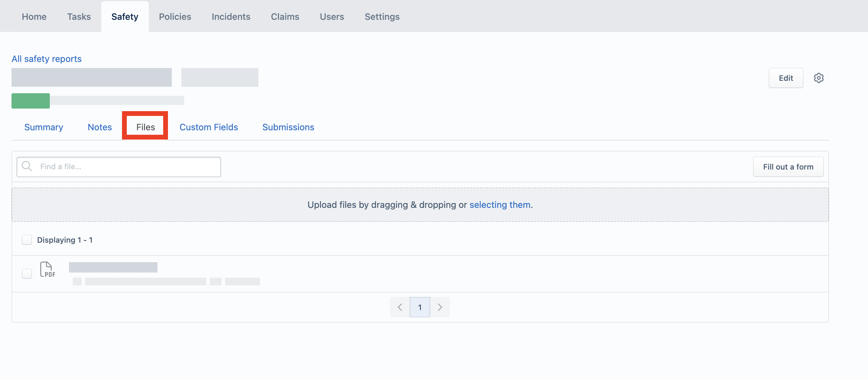Screen dimensions: 868x380
Task: Click the All safety reports link
Action: (47, 59)
